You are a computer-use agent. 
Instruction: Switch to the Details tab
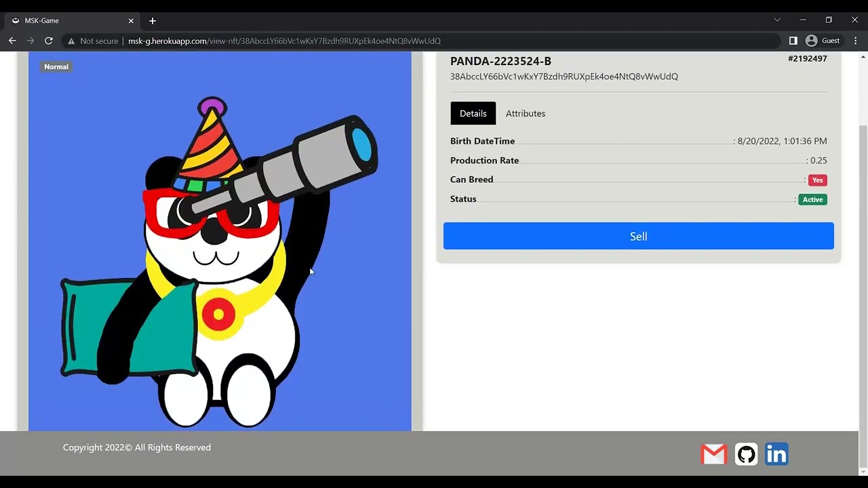coord(473,113)
